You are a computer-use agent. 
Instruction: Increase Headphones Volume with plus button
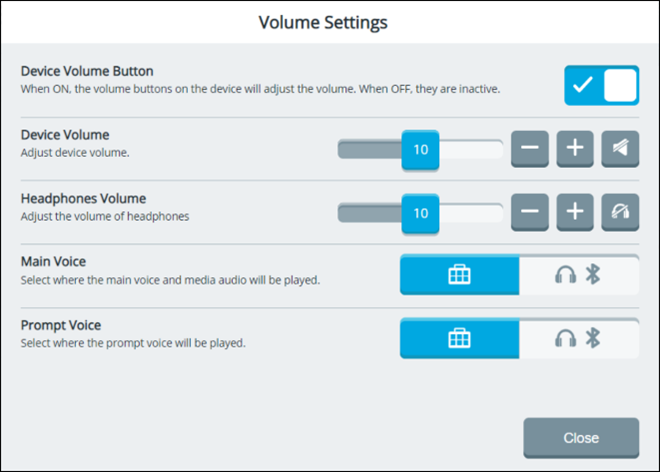(575, 212)
